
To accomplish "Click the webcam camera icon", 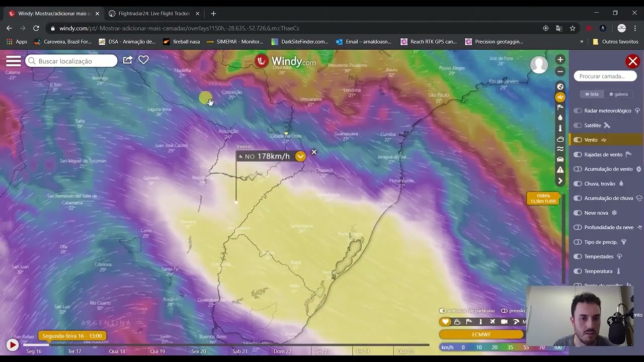I will coord(504,322).
